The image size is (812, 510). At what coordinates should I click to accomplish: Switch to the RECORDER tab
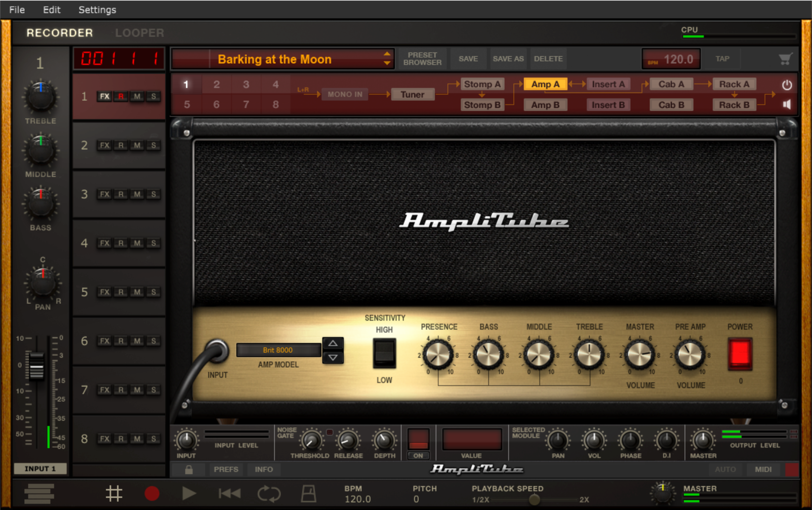pyautogui.click(x=60, y=33)
